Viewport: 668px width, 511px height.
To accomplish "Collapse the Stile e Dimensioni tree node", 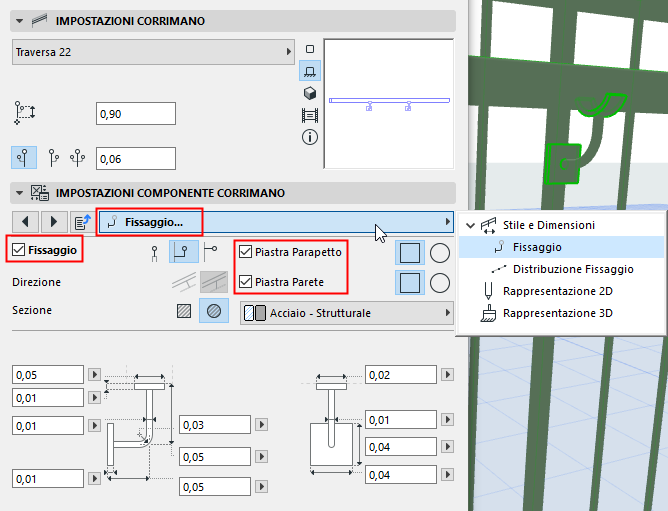I will 470,225.
